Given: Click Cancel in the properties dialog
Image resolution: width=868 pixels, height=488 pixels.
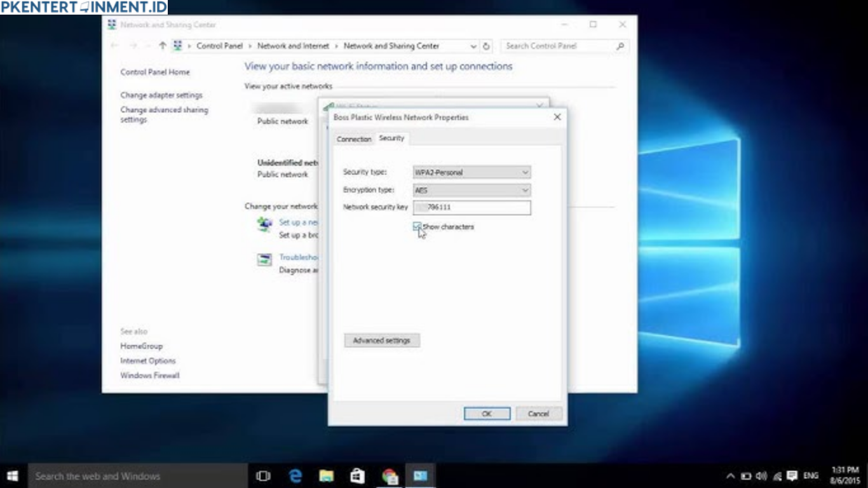Looking at the screenshot, I should (538, 414).
